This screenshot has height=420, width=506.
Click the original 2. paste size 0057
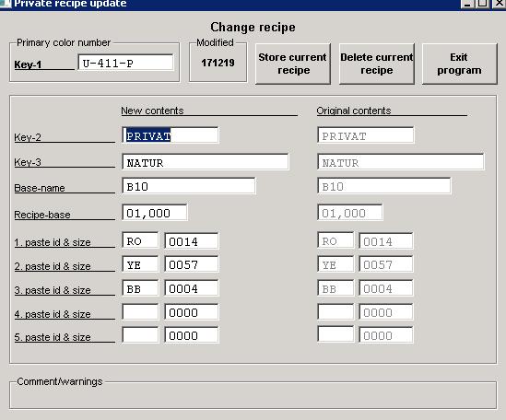point(386,264)
